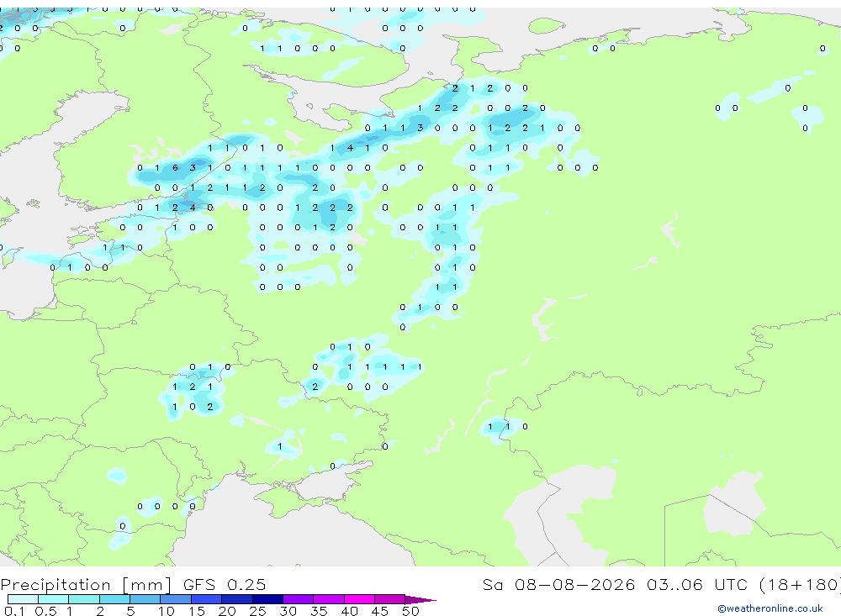
Task: Click the legend label '25'
Action: [x=257, y=611]
